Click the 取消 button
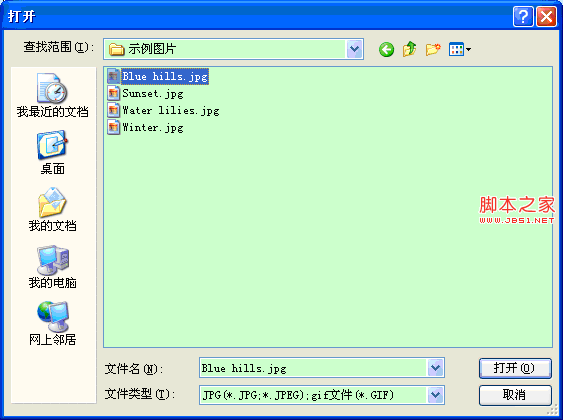The image size is (563, 420). 515,395
